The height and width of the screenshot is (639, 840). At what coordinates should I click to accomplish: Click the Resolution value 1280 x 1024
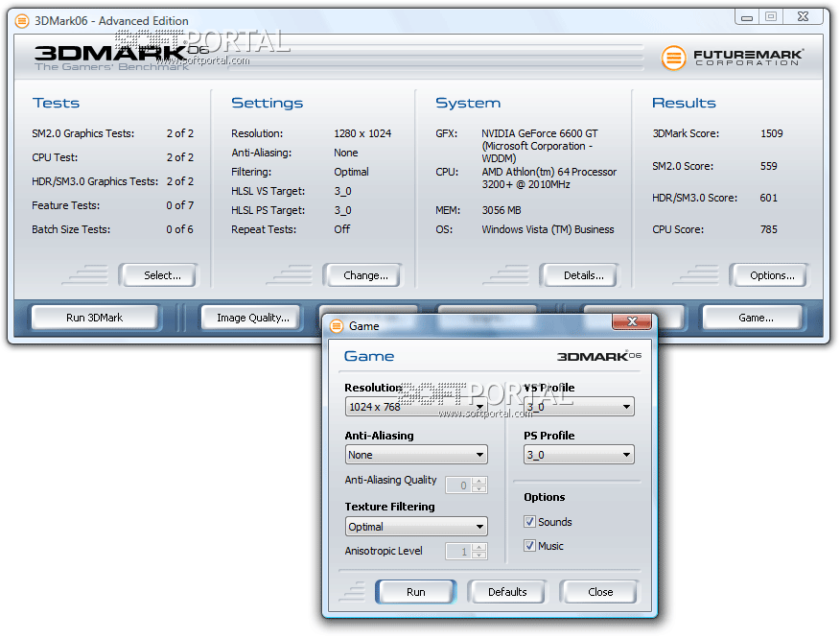point(362,133)
